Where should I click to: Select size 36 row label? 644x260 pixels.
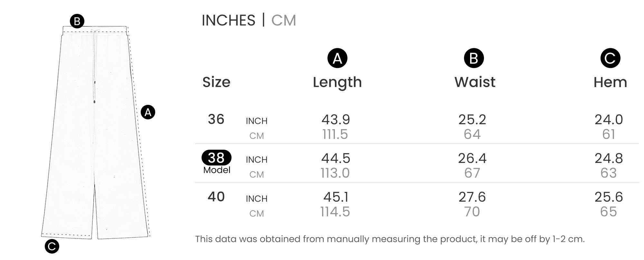pos(216,119)
